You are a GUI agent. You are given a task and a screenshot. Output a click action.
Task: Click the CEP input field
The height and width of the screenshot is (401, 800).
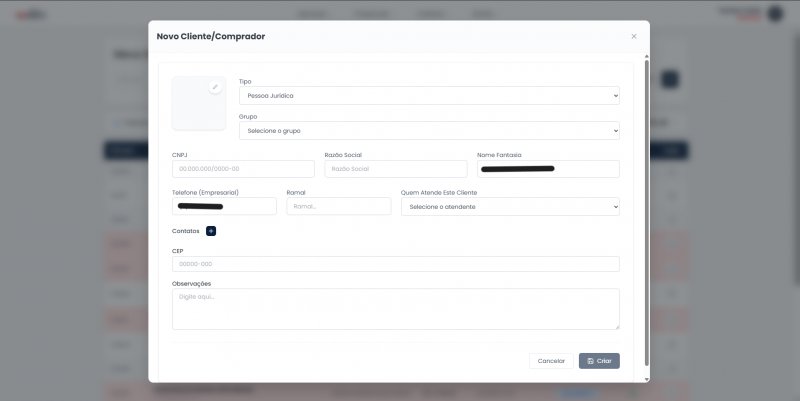396,264
